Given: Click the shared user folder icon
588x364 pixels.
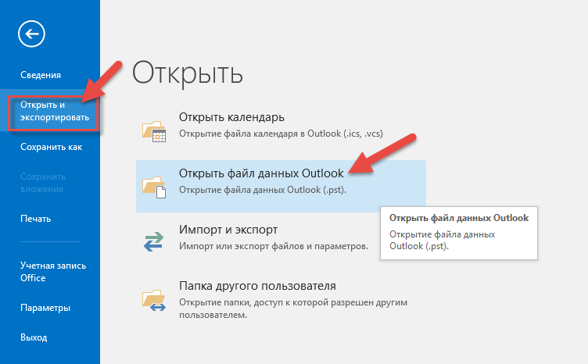Looking at the screenshot, I should pyautogui.click(x=154, y=300).
